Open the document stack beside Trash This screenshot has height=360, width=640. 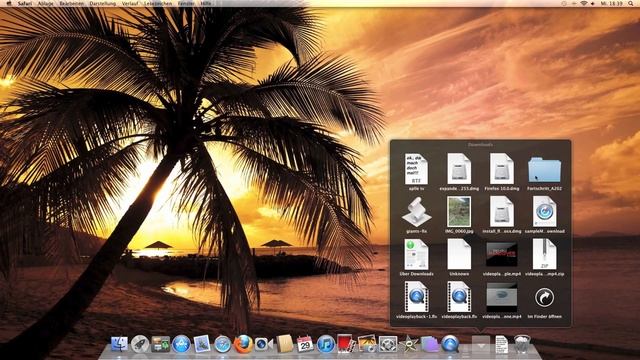[x=502, y=344]
